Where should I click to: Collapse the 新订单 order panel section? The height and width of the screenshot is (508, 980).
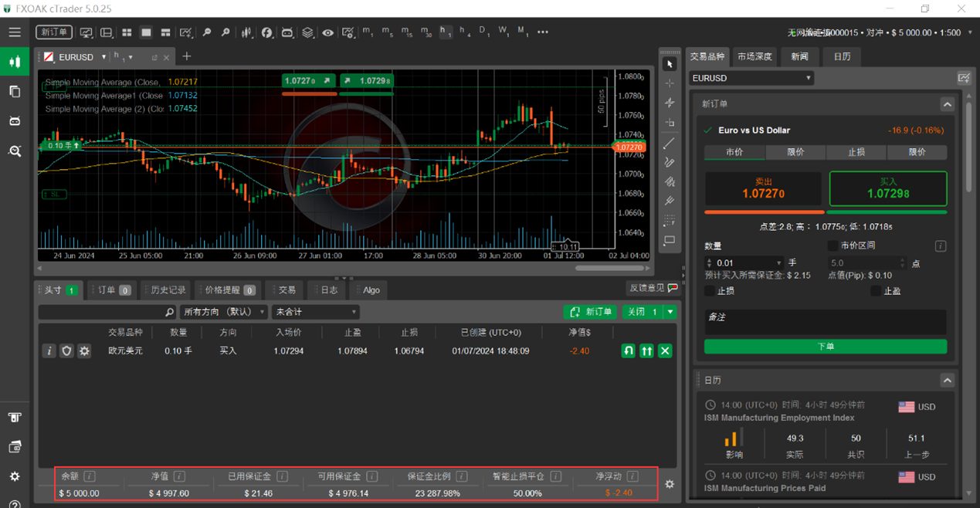coord(947,104)
